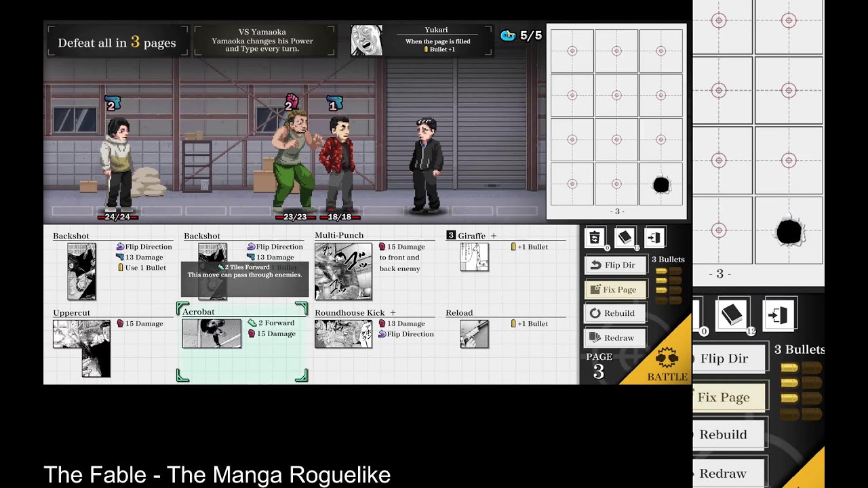Click Rebuild in the enlarged inset
868x488 pixels.
point(730,434)
